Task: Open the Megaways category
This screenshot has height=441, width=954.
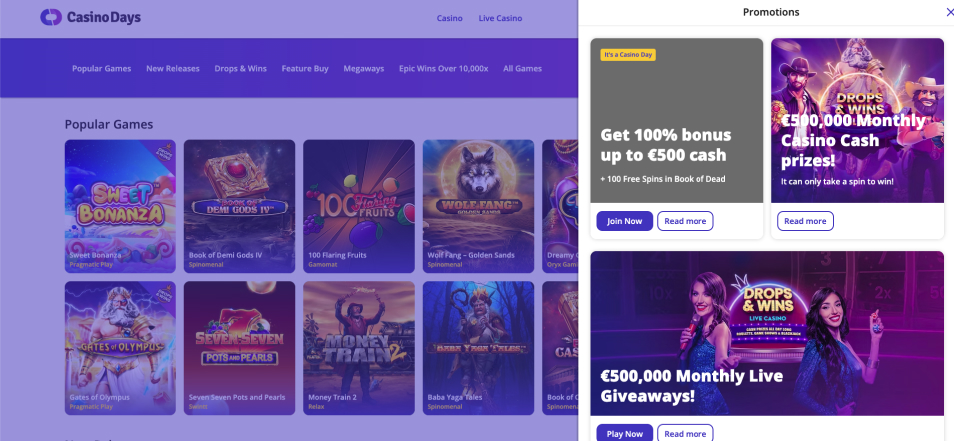Action: [364, 69]
